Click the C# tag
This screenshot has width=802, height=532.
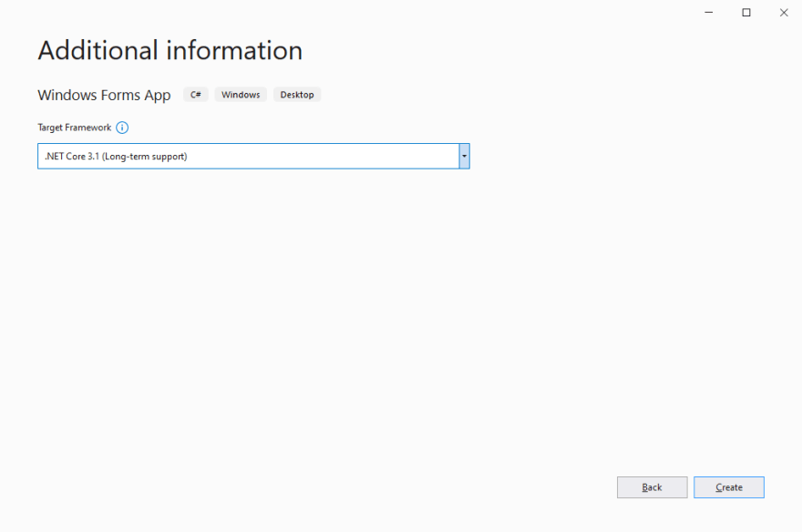point(196,95)
